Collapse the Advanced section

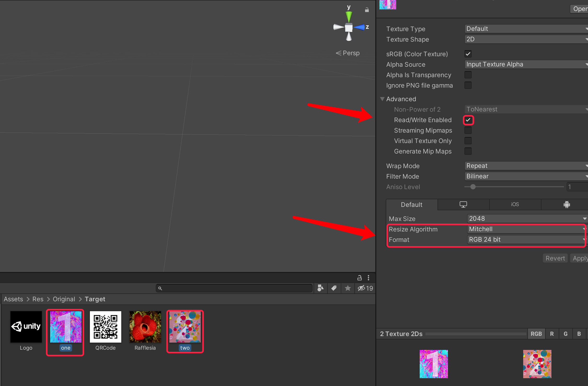pos(382,99)
